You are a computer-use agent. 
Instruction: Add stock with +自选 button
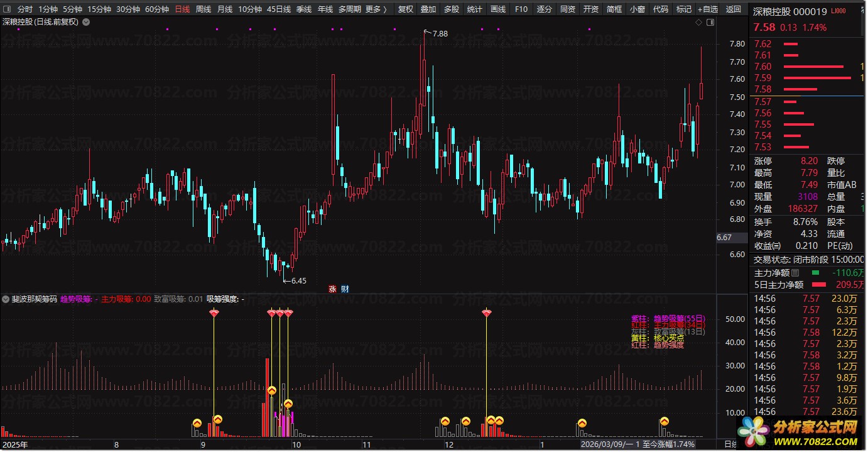click(x=707, y=9)
